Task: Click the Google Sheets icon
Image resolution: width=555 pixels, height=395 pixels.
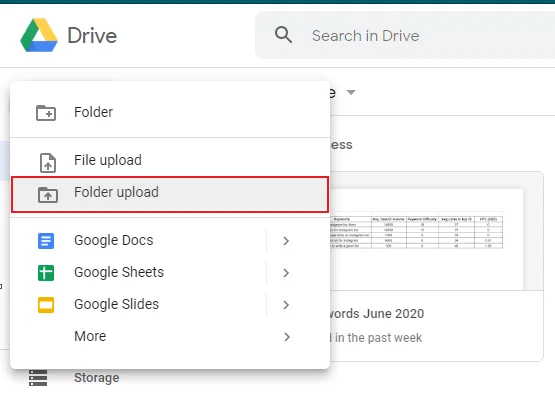Action: (46, 273)
